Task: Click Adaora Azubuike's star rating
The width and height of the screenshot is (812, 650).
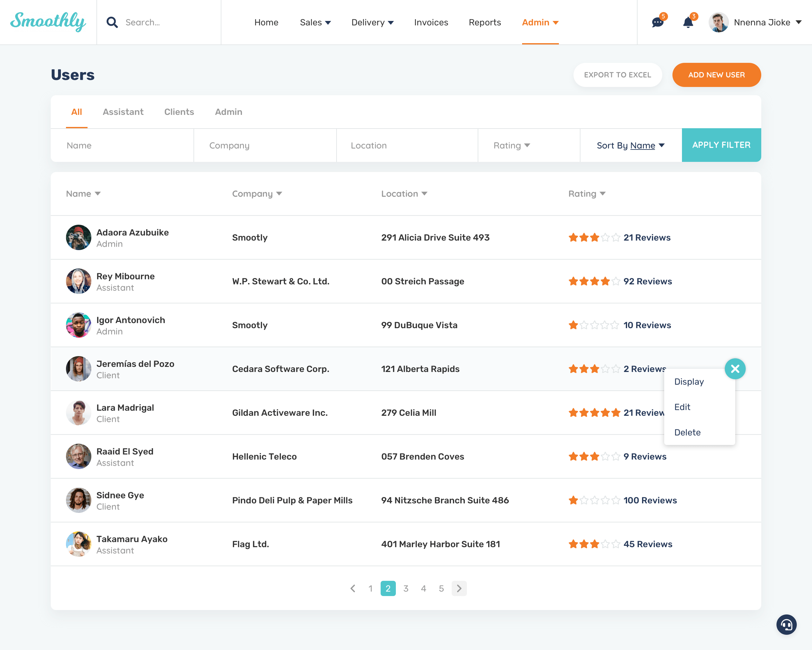Action: [594, 237]
